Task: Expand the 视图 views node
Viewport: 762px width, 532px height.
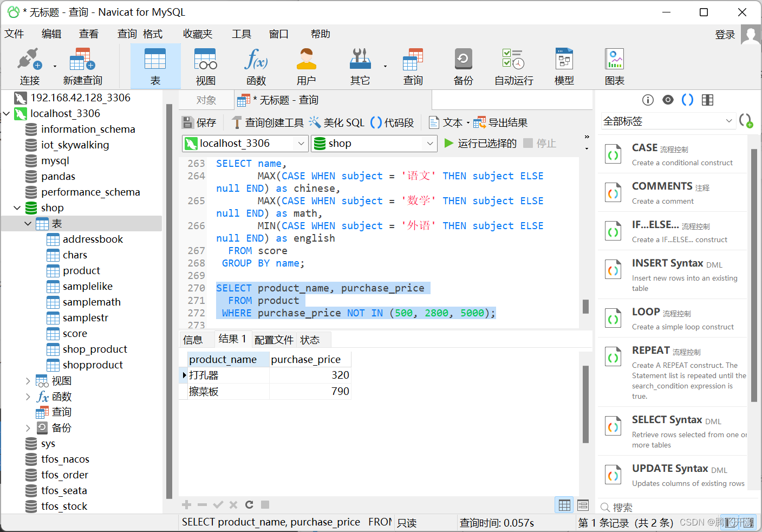Action: pyautogui.click(x=28, y=381)
